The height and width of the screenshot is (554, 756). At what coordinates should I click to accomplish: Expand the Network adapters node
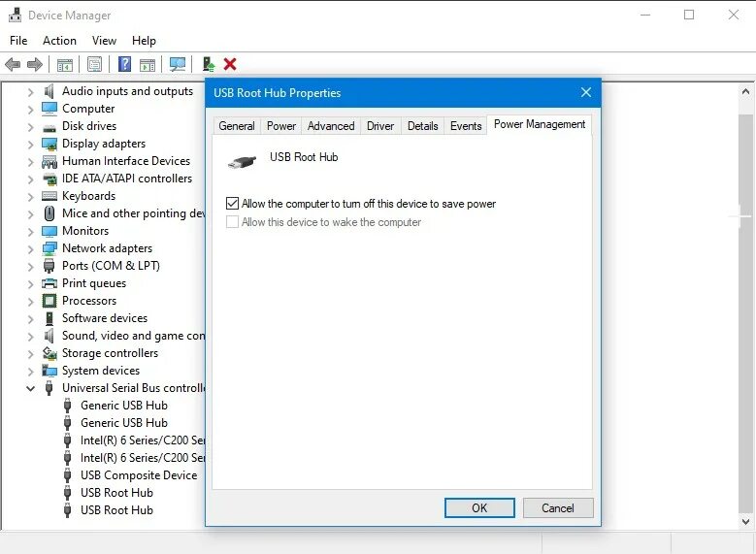(30, 248)
